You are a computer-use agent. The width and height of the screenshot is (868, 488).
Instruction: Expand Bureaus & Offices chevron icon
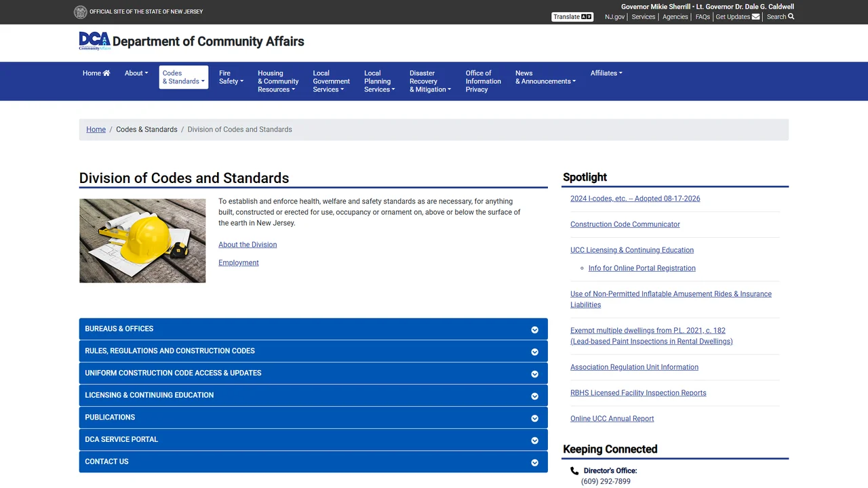534,330
